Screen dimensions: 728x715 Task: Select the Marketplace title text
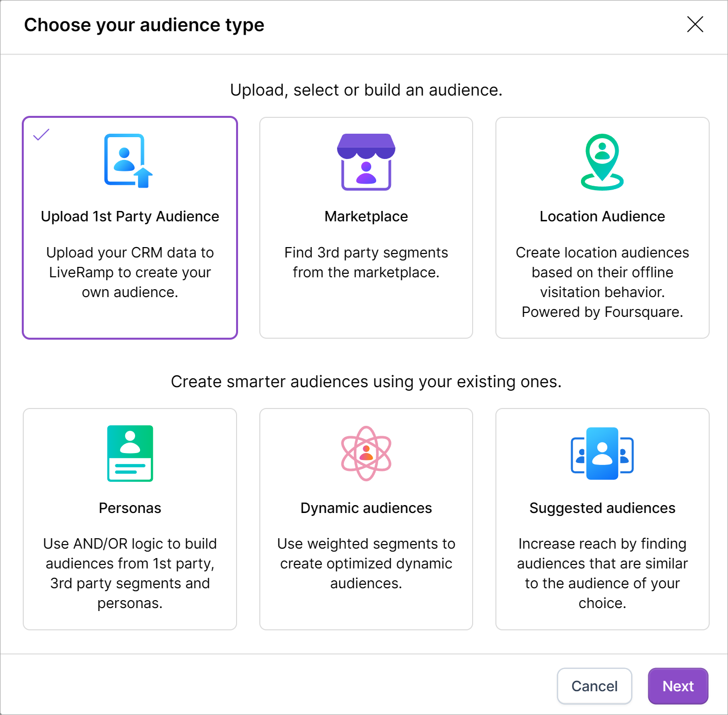click(x=366, y=216)
